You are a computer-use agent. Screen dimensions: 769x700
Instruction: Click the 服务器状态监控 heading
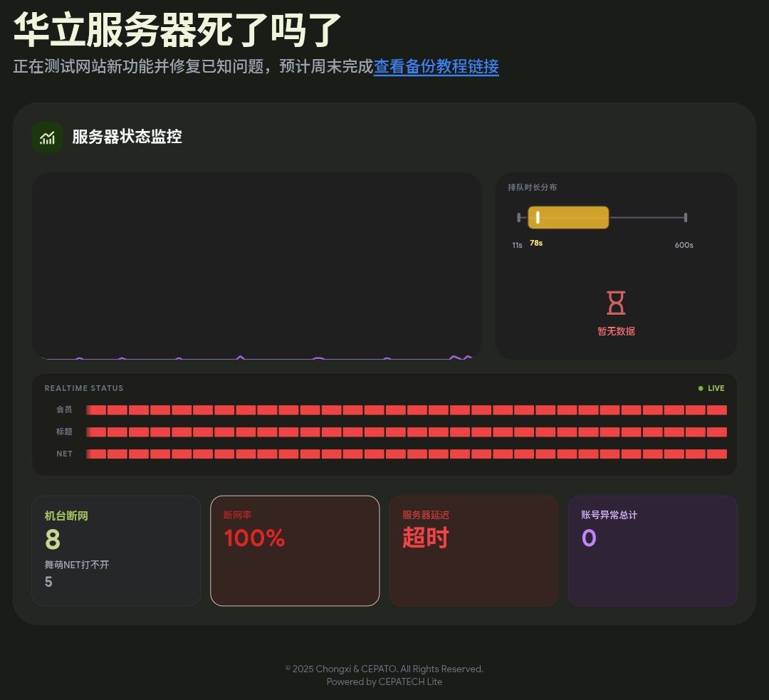(x=127, y=137)
